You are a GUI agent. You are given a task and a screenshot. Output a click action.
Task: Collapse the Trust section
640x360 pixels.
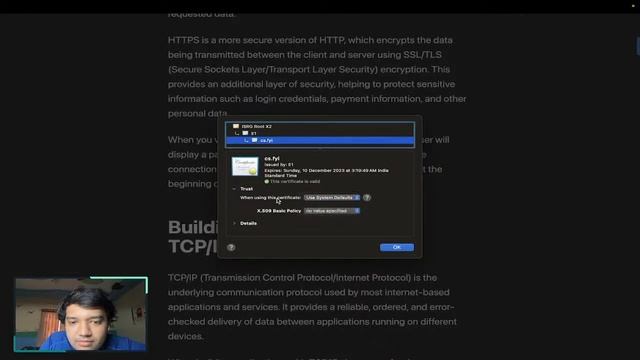click(x=234, y=189)
